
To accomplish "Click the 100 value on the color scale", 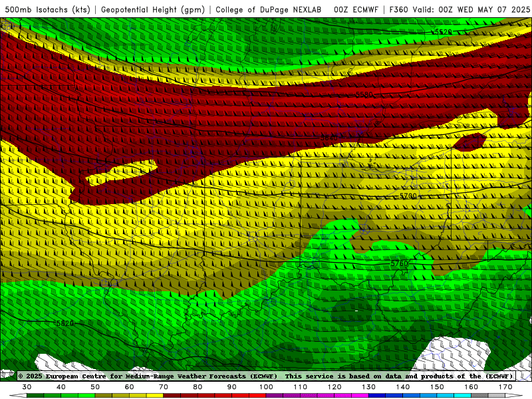I will click(266, 387).
